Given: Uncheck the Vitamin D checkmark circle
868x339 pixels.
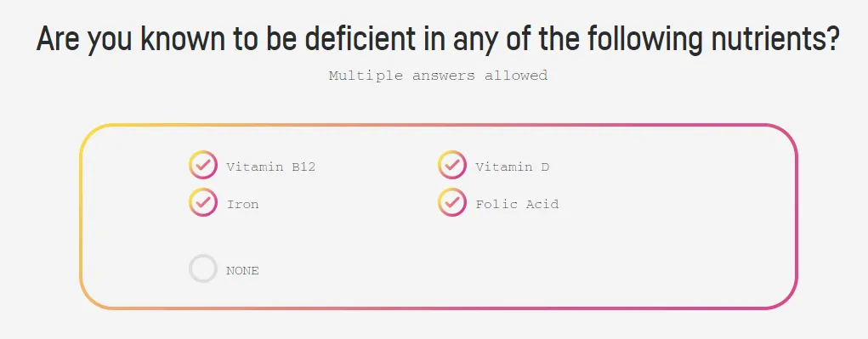Looking at the screenshot, I should (451, 166).
